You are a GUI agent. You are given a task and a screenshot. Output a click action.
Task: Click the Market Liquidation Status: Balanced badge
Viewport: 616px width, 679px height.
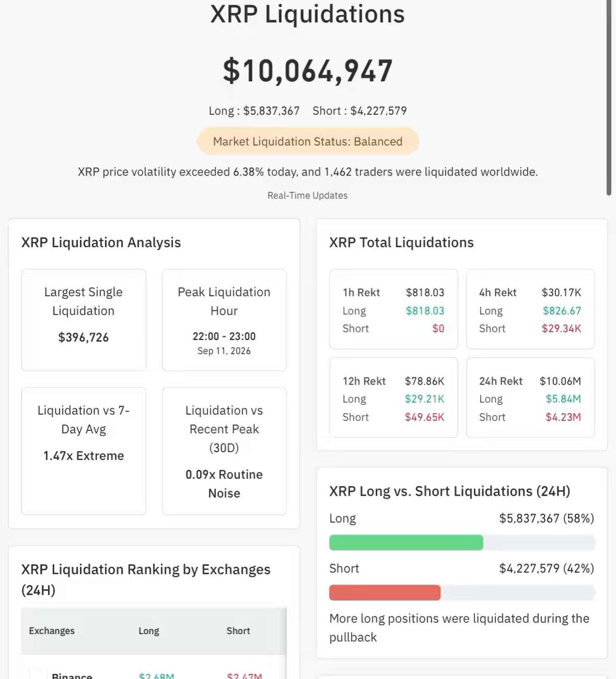point(307,141)
